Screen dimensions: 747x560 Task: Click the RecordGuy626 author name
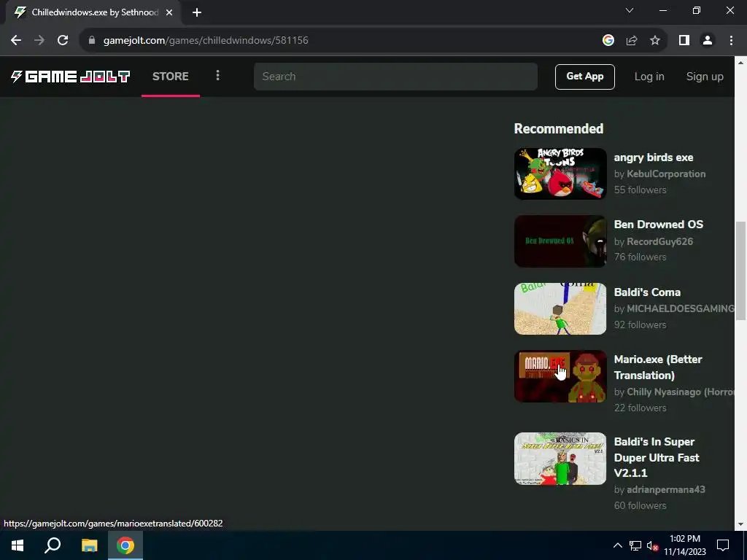tap(659, 241)
